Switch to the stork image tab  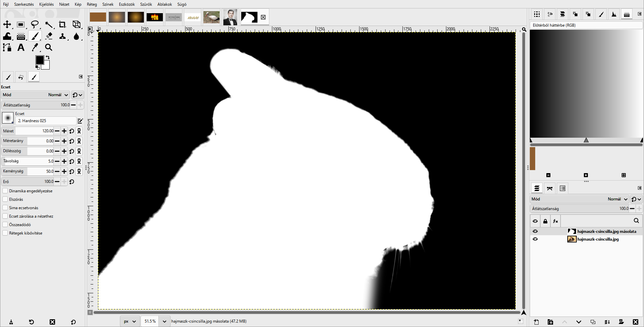(x=212, y=17)
